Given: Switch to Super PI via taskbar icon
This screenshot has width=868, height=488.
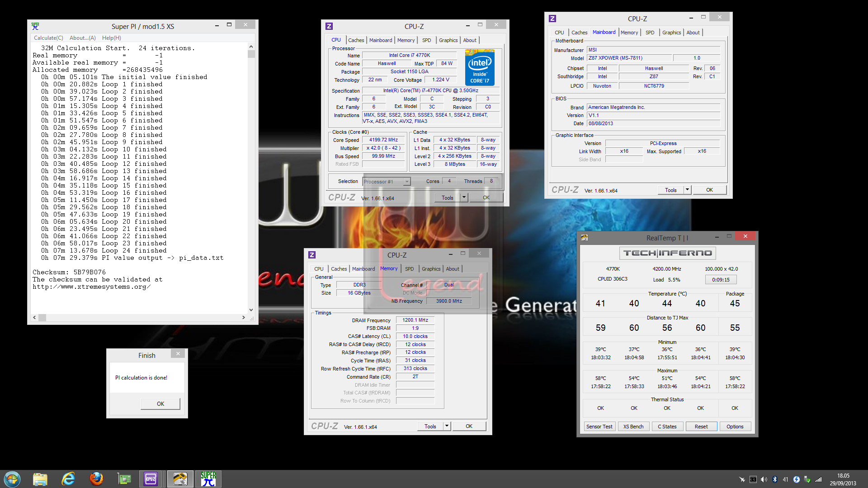Looking at the screenshot, I should point(208,479).
